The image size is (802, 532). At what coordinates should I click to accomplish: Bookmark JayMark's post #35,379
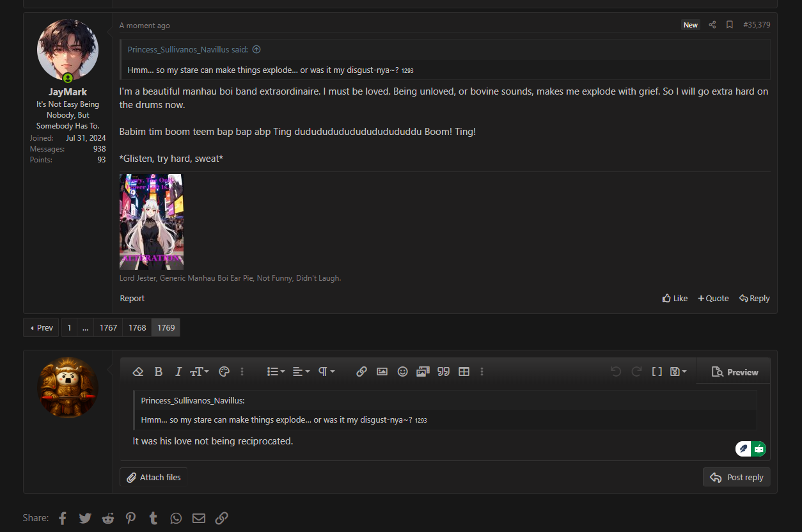729,25
